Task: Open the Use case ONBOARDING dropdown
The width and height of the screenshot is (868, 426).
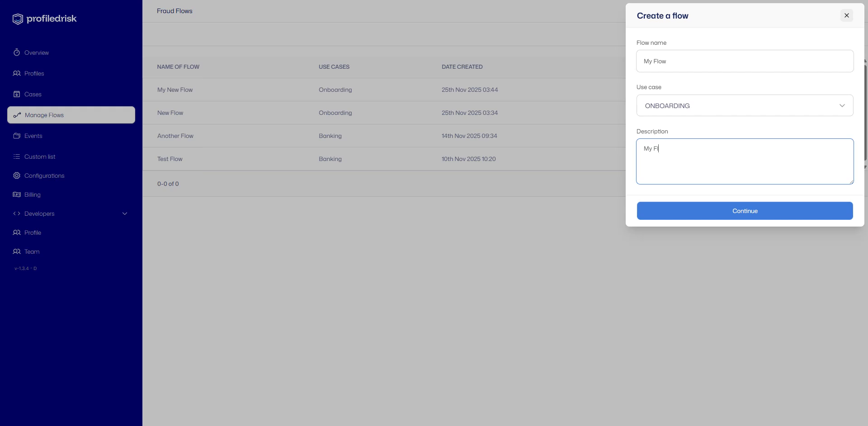Action: click(744, 105)
